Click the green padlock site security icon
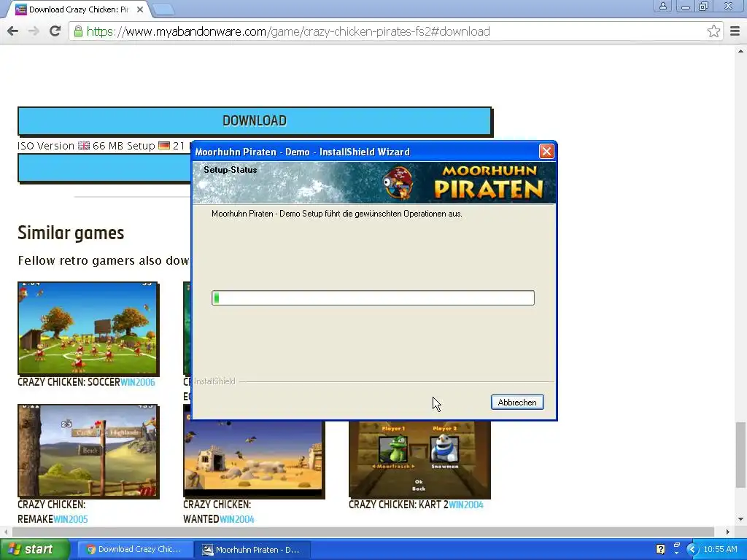The image size is (747, 560). click(77, 31)
